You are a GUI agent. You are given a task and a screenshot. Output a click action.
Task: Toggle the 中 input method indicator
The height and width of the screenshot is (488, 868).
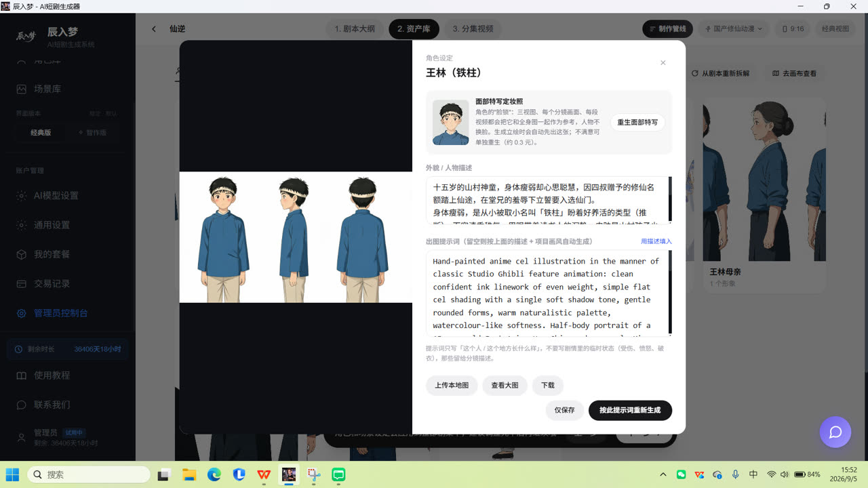point(753,474)
